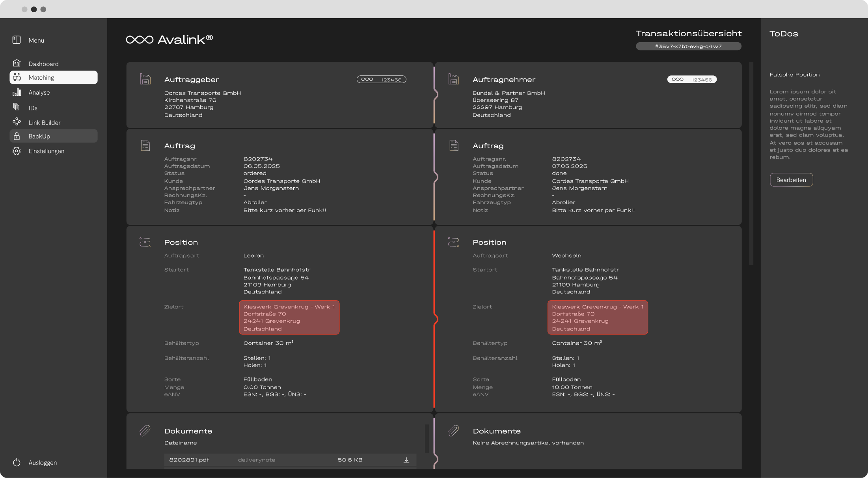Open Link Builder via the nodes icon
The image size is (868, 478).
[17, 121]
